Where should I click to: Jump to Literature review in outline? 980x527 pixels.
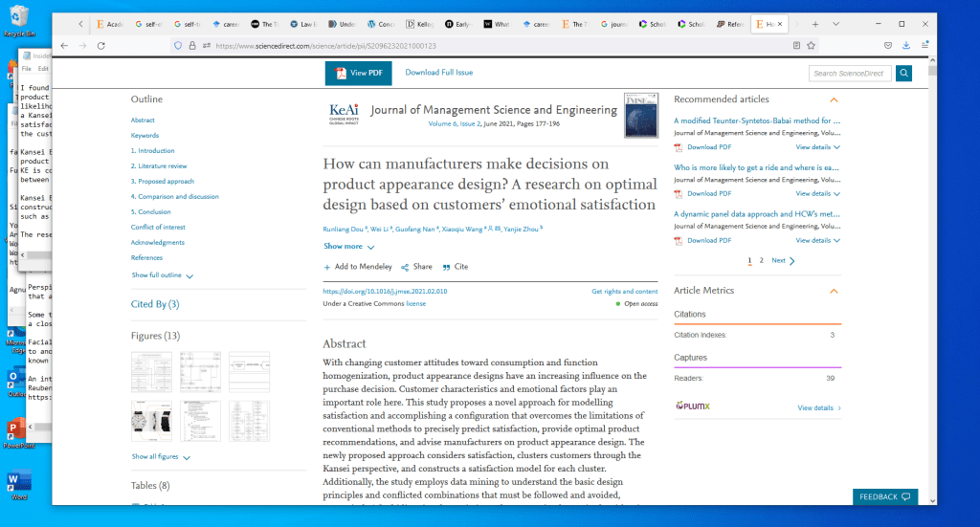click(x=159, y=166)
